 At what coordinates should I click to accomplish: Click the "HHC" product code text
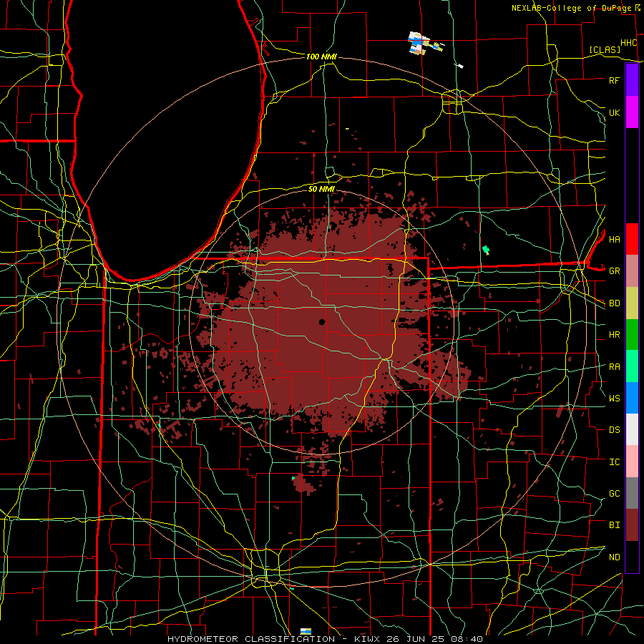click(628, 43)
